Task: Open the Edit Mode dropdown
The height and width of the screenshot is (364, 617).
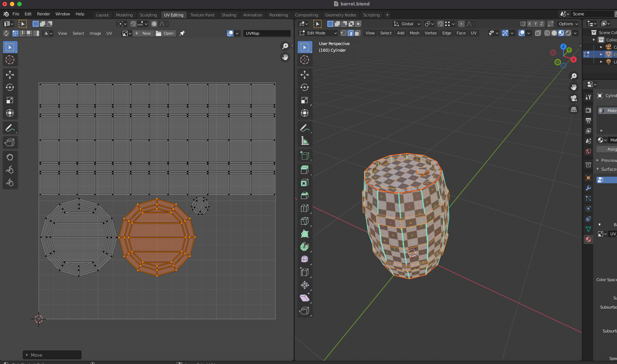Action: click(x=318, y=33)
